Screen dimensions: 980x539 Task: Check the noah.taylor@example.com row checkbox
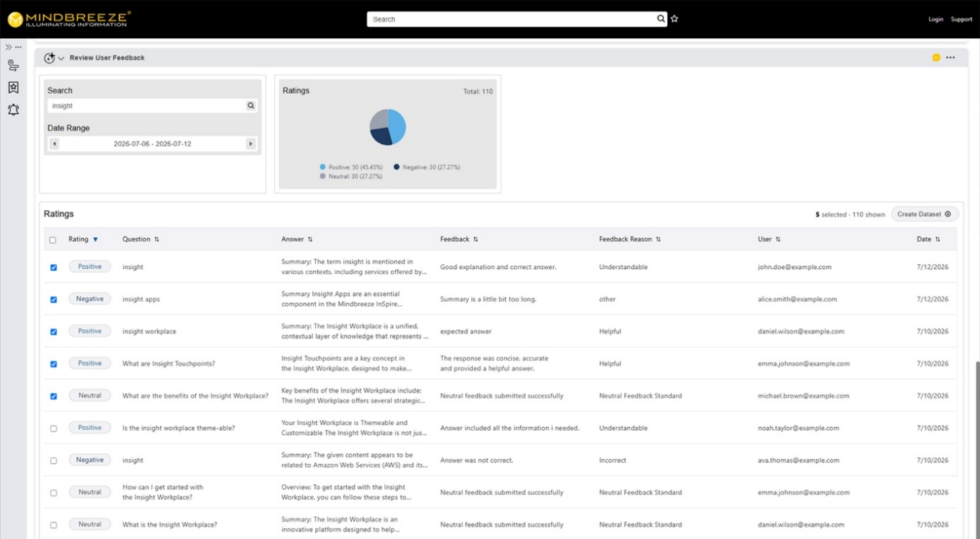(53, 429)
